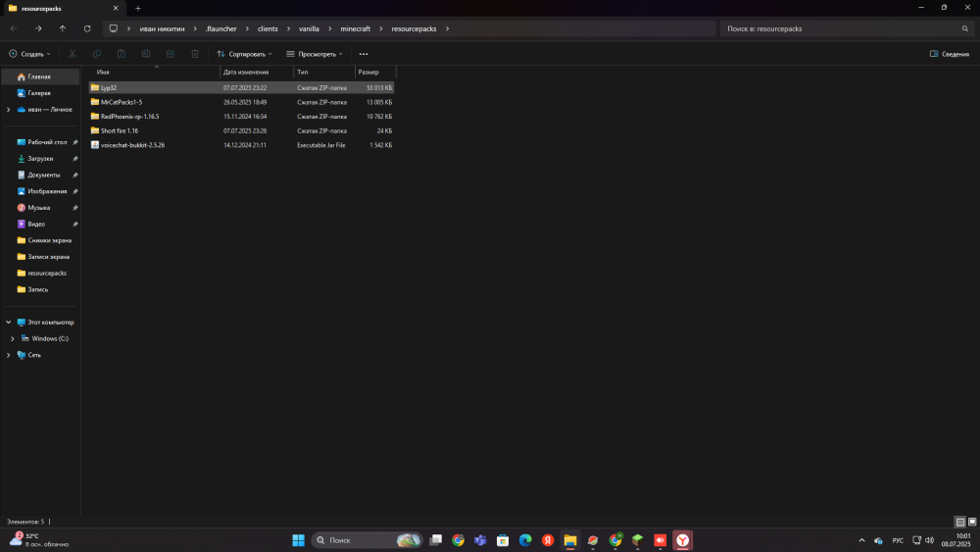Select the resourcepacks window tab
The image size is (980, 552).
63,9
